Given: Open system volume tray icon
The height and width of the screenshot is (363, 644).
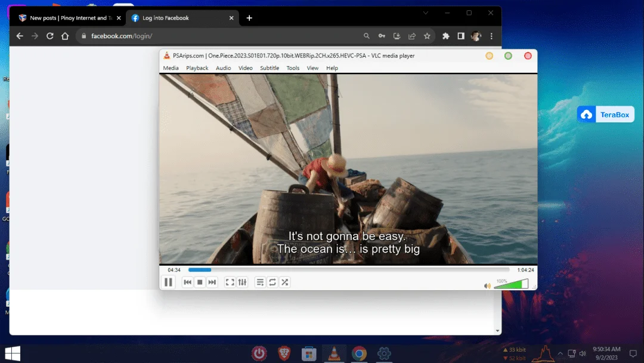Looking at the screenshot, I should pyautogui.click(x=583, y=353).
